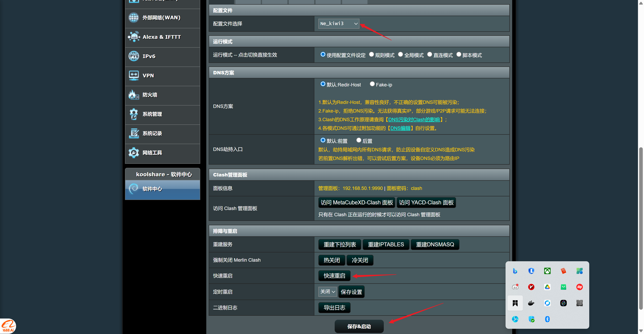Choose 后置 for DNS hijack entry
The image size is (644, 334).
359,140
